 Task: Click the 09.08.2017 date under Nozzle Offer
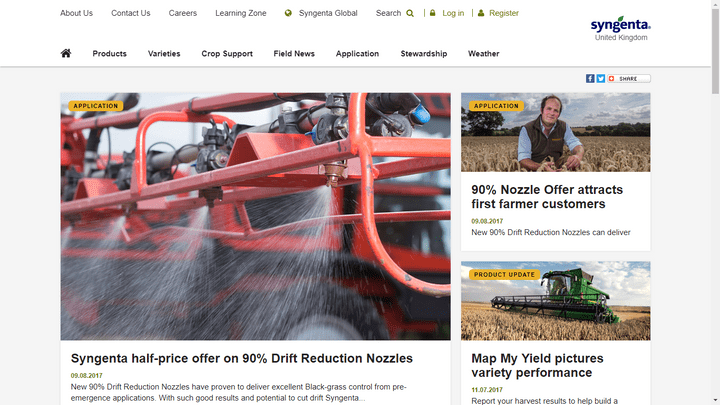click(x=487, y=221)
